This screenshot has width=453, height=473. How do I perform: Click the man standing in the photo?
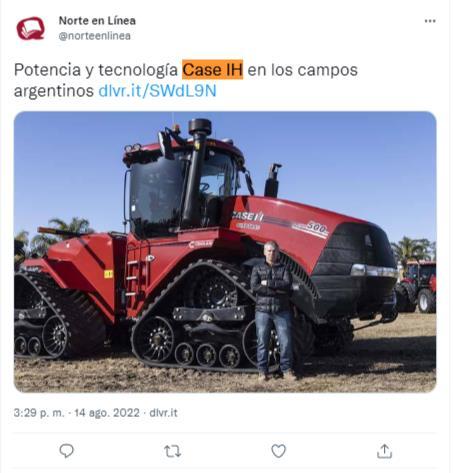click(274, 310)
